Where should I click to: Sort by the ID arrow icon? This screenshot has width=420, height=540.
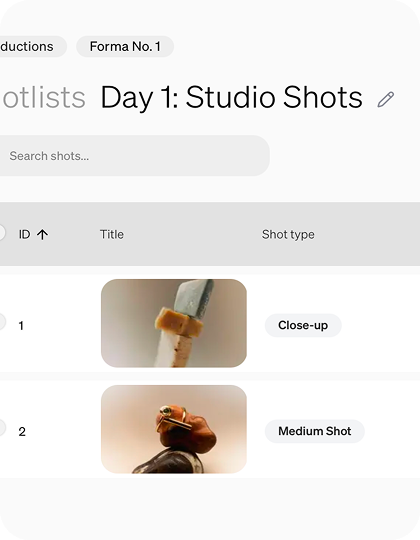[x=42, y=235]
